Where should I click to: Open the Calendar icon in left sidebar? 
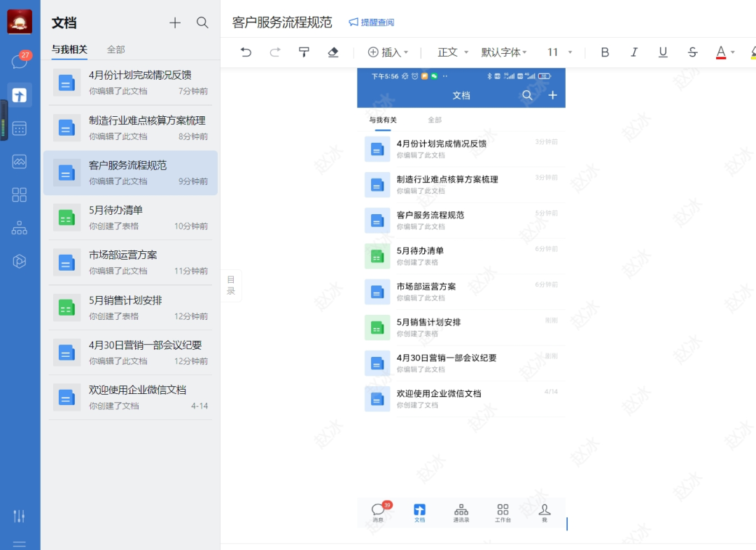point(19,128)
